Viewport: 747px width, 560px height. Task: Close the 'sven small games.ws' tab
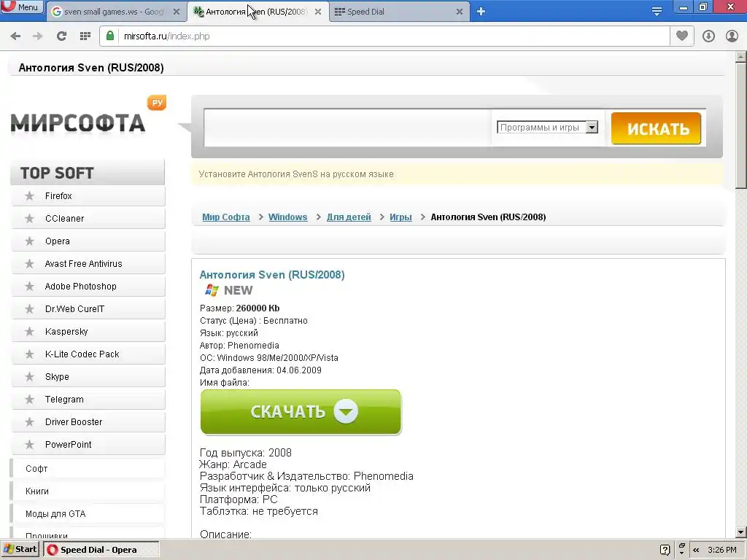(177, 12)
